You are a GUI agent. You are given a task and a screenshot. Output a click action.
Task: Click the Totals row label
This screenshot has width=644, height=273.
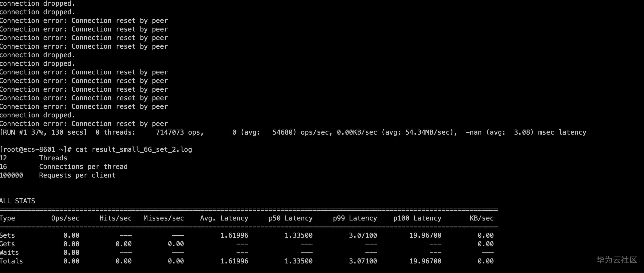click(x=11, y=261)
